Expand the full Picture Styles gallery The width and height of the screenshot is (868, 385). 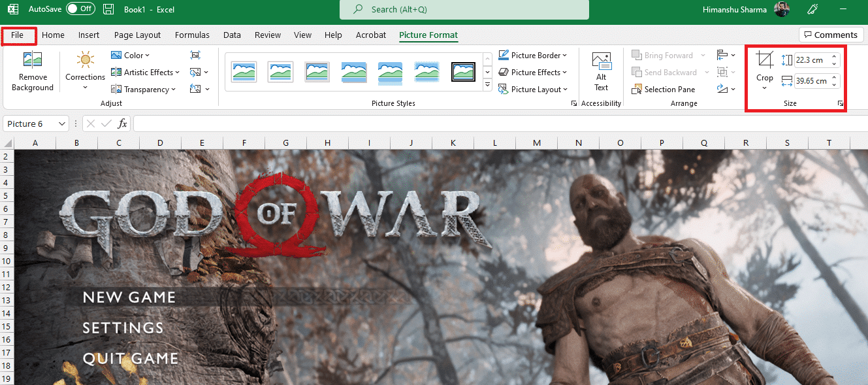(x=487, y=86)
